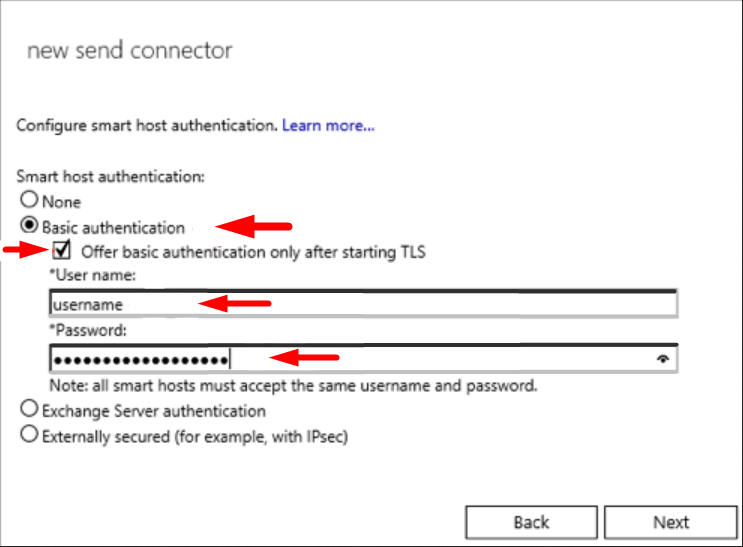Select the None authentication radio button
743x547 pixels.
click(x=29, y=200)
